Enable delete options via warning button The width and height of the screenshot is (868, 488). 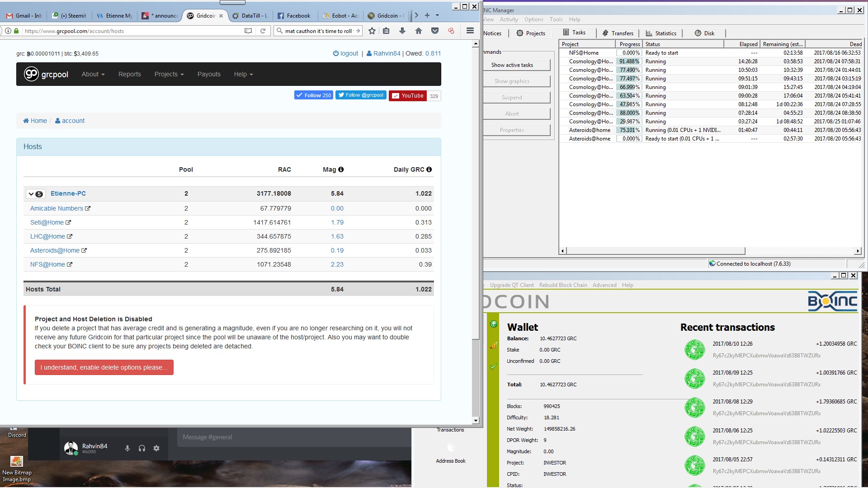[104, 367]
